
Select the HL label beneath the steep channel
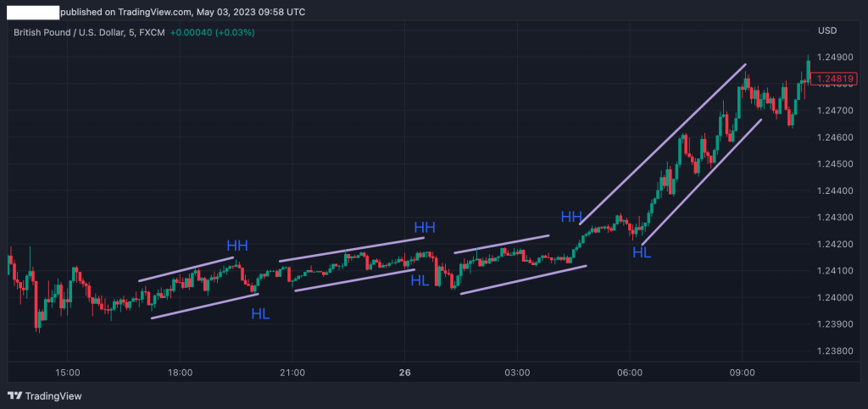(x=642, y=251)
